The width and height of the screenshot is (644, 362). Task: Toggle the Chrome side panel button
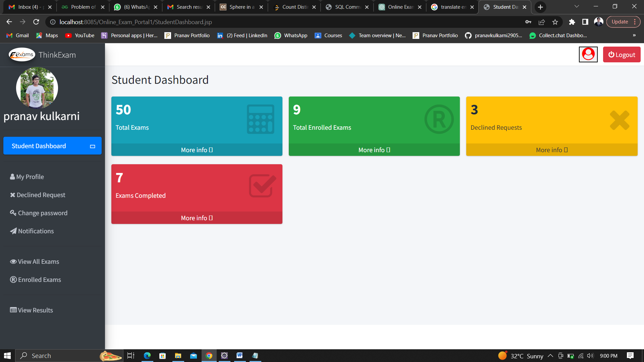pyautogui.click(x=585, y=22)
